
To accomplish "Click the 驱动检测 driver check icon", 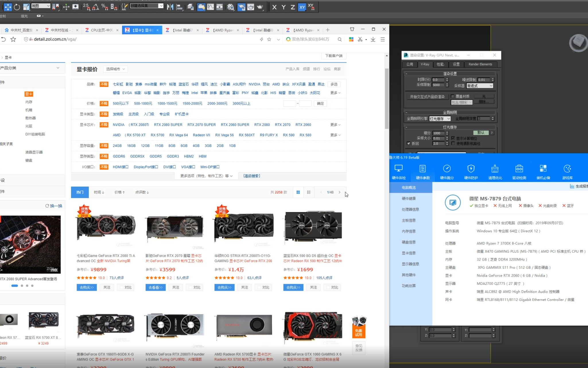I will click(519, 172).
